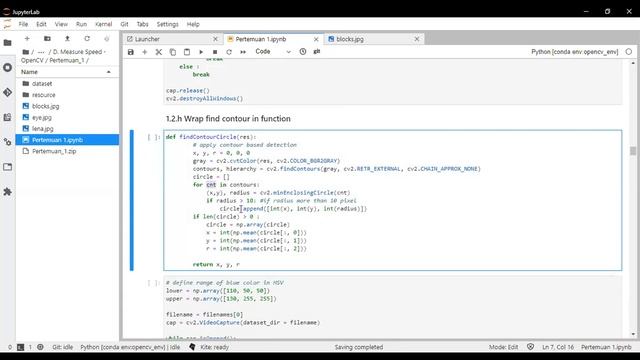Open the Kernel menu
640x360 pixels.
tap(104, 24)
